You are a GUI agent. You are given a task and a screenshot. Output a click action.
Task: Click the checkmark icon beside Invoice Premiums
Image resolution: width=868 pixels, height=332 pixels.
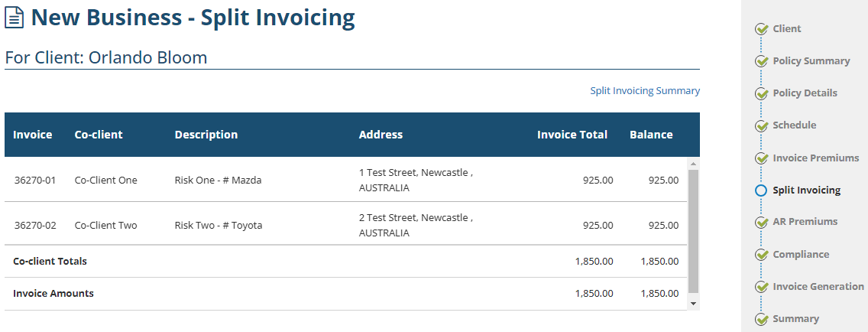click(761, 158)
